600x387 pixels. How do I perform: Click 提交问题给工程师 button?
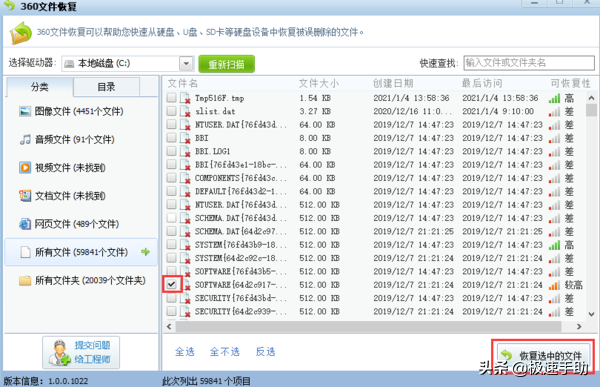click(81, 353)
